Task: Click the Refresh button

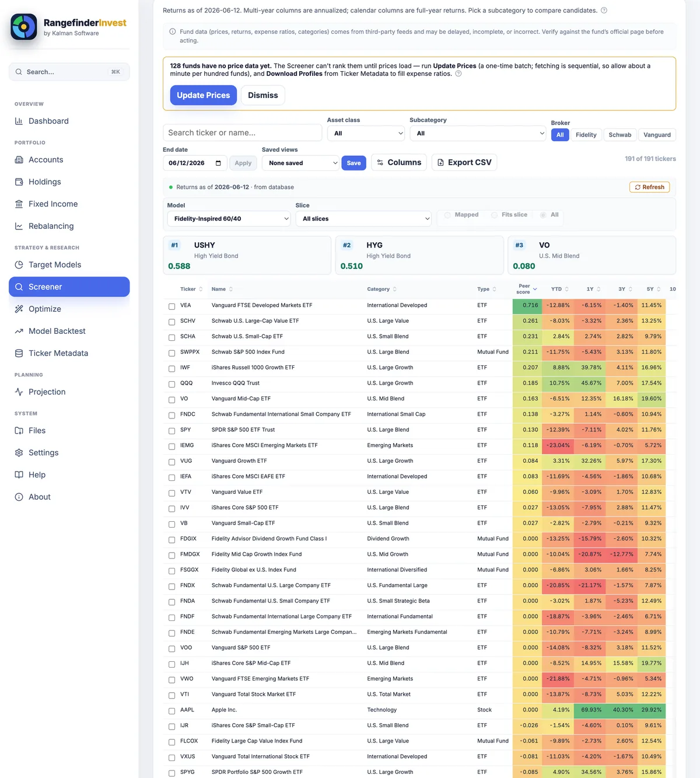Action: pyautogui.click(x=649, y=187)
